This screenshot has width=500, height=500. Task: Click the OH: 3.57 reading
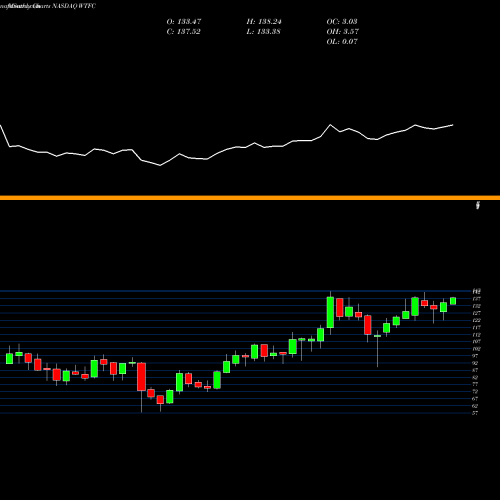tap(342, 32)
